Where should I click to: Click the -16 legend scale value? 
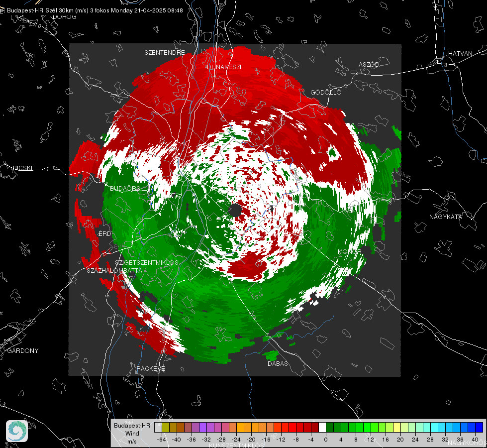pos(266,440)
